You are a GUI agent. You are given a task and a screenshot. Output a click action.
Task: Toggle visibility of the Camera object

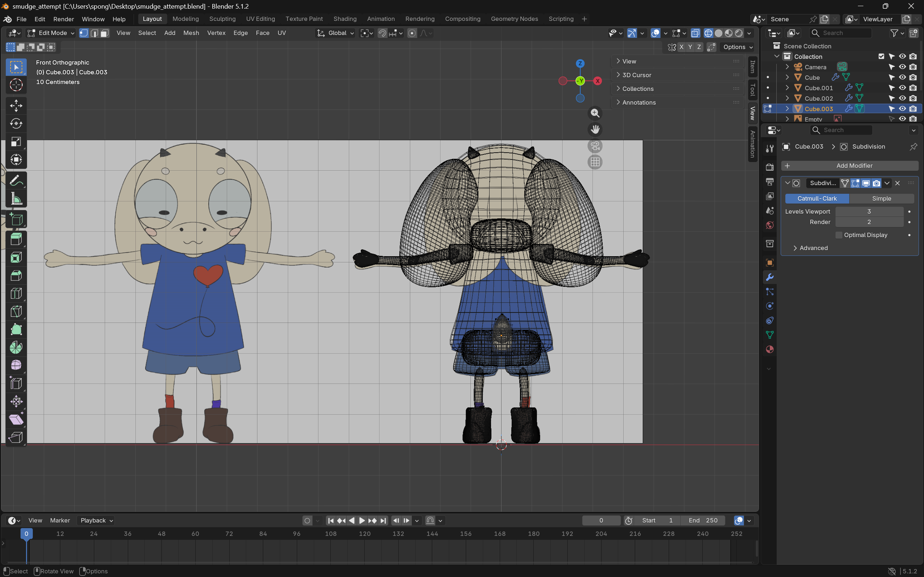coord(902,67)
